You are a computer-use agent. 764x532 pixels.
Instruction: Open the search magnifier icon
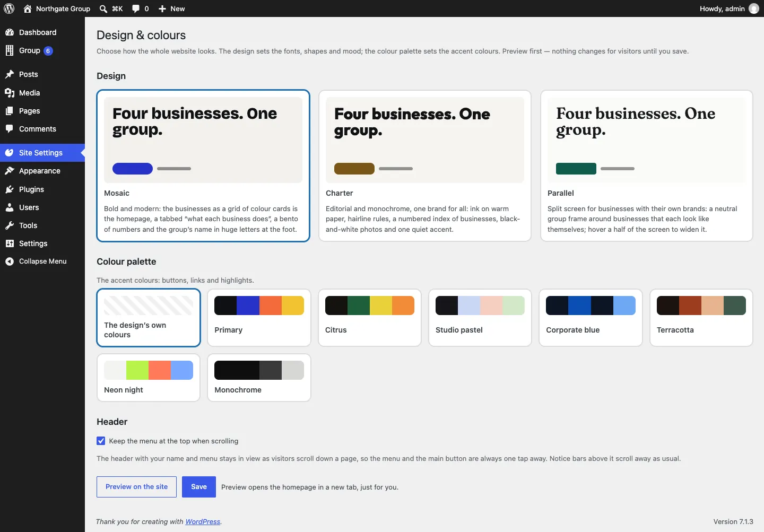click(103, 8)
